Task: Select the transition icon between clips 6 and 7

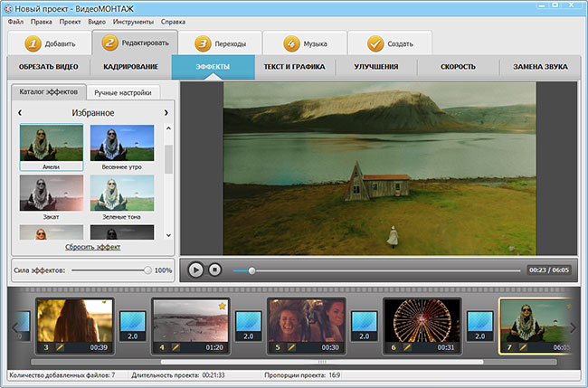Action: (480, 326)
